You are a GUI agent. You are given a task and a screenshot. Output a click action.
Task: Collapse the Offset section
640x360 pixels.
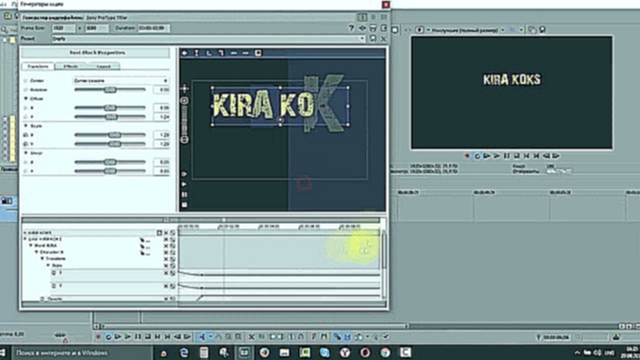(26, 99)
